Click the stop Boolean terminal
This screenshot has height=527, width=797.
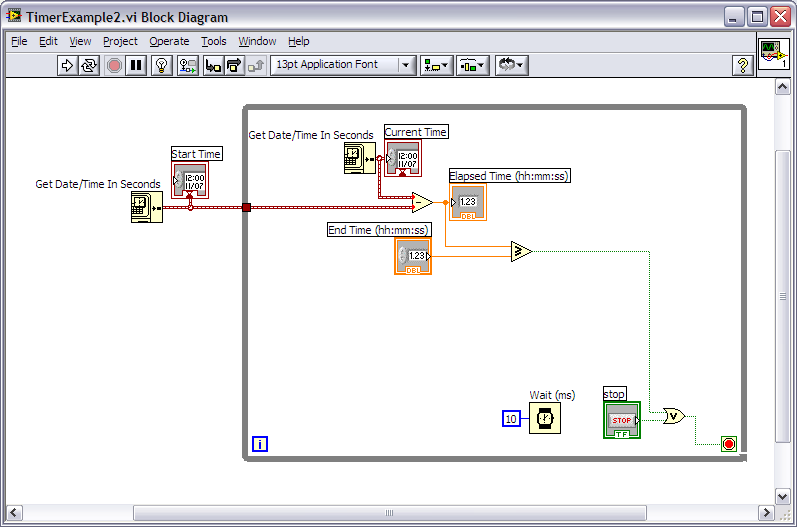pos(621,420)
